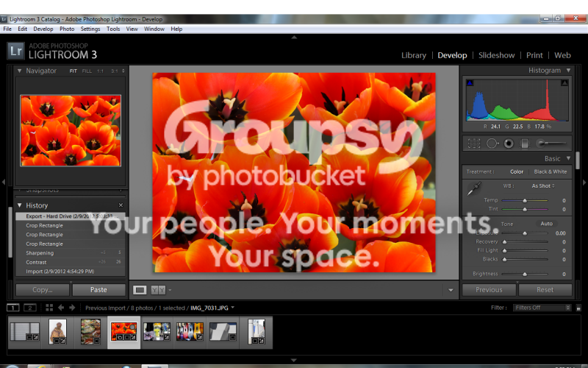Collapse the Basic panel
This screenshot has height=368, width=588.
[x=568, y=158]
